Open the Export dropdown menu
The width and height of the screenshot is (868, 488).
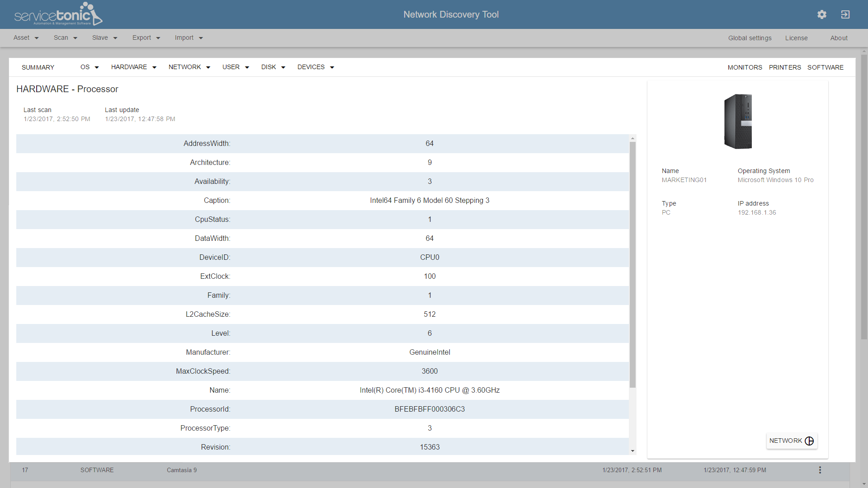tap(146, 38)
